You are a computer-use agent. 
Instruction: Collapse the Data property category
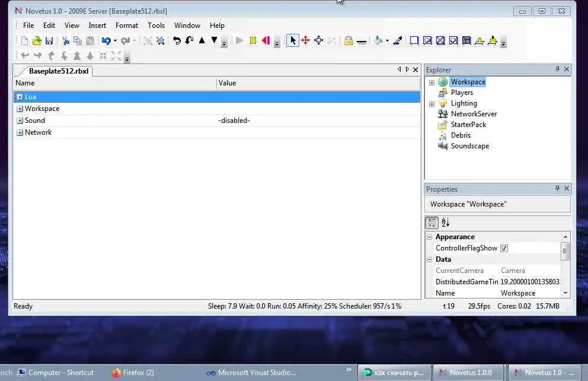(430, 259)
